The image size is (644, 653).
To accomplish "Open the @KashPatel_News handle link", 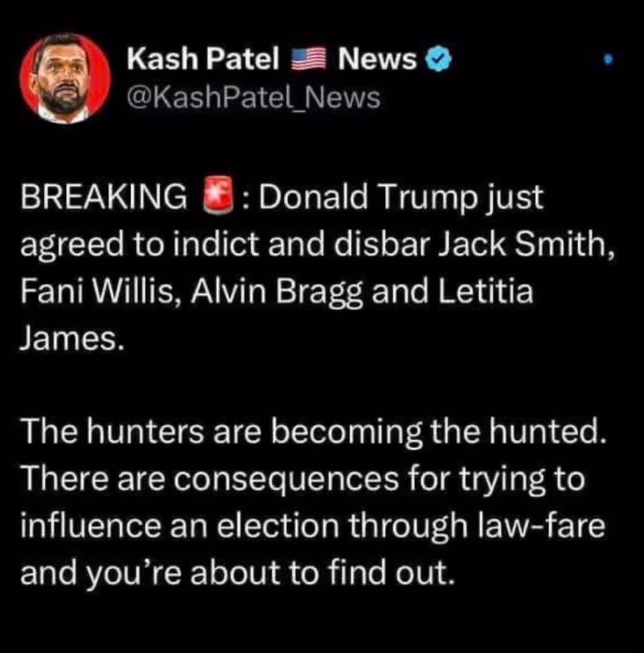I will click(x=253, y=98).
